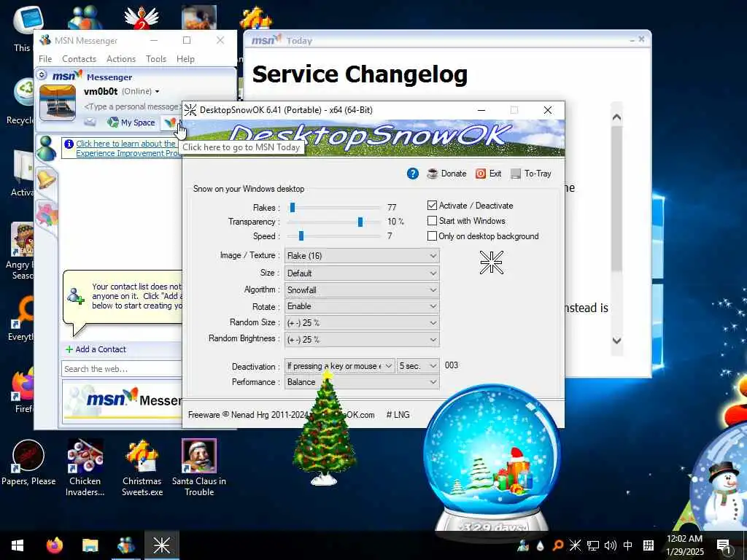Screen dimensions: 747x560
Task: Open Experience Improvement Program link
Action: 127,149
